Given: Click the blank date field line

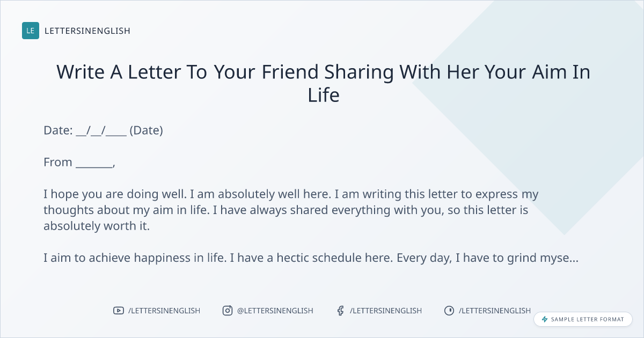Looking at the screenshot, I should [x=101, y=130].
